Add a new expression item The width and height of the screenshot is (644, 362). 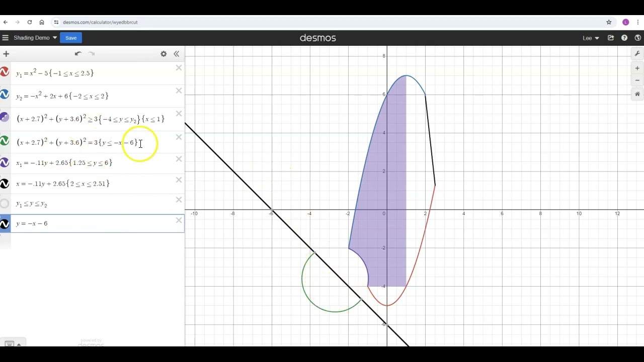pos(6,54)
